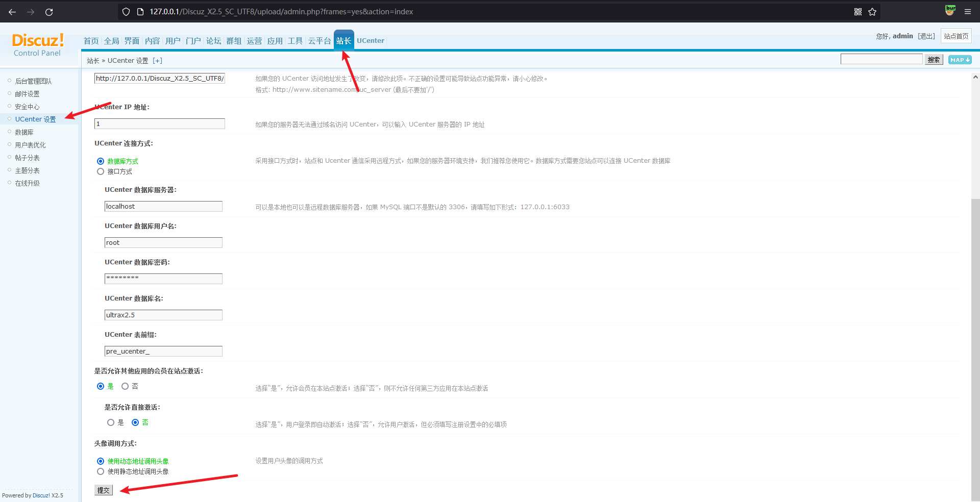Open 用户表优化 in sidebar
This screenshot has height=502, width=980.
click(30, 145)
